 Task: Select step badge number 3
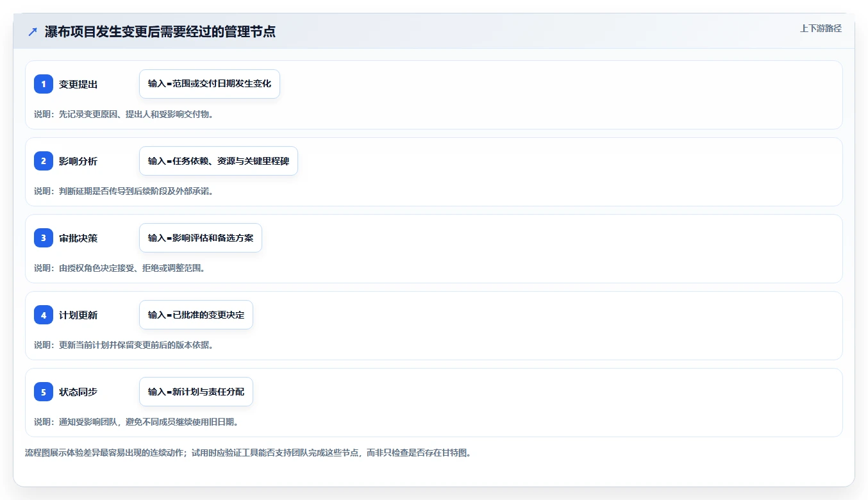[x=44, y=238]
